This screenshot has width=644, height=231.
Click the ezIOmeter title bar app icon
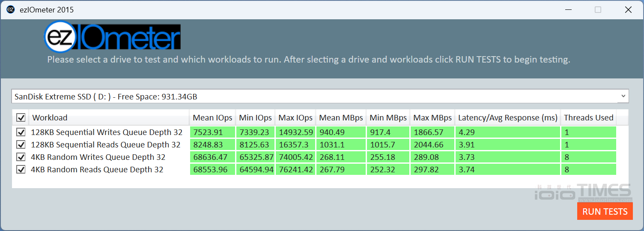pyautogui.click(x=11, y=9)
